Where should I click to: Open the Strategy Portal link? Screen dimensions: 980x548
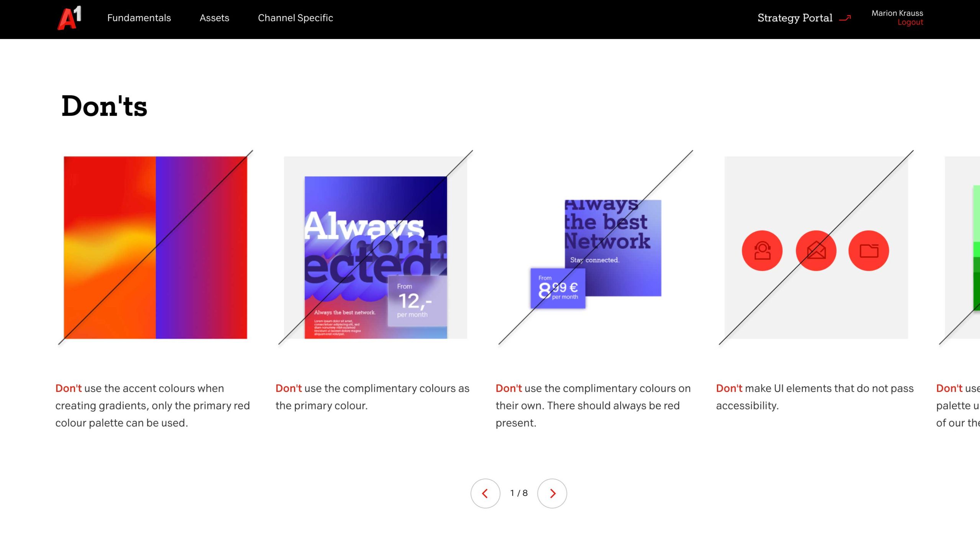[x=795, y=18]
